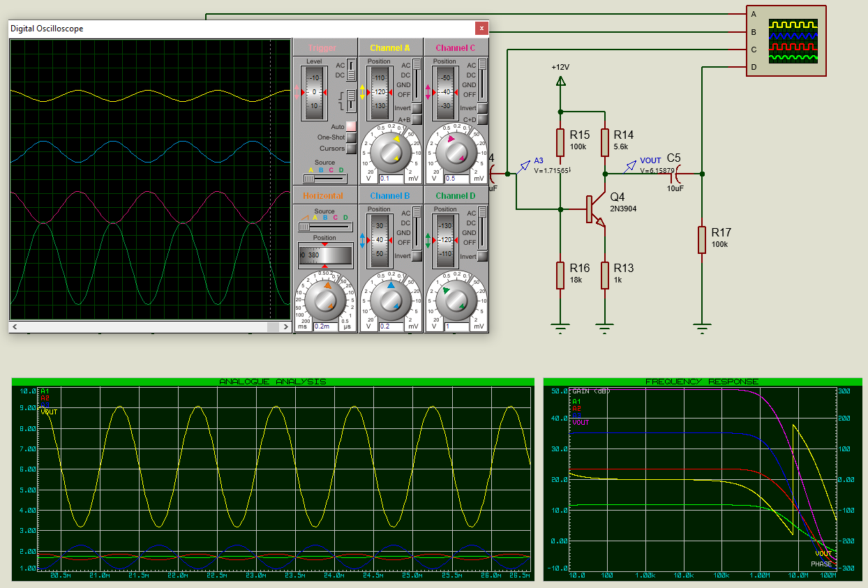Select resistor R16 symbol
The height and width of the screenshot is (588, 868).
(x=560, y=275)
